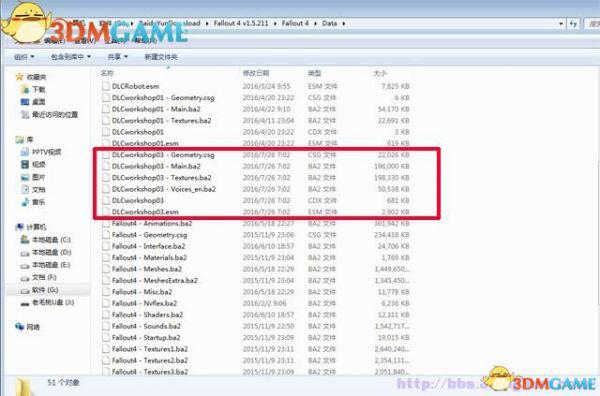Click the refresh button beside address bar

tap(573, 23)
